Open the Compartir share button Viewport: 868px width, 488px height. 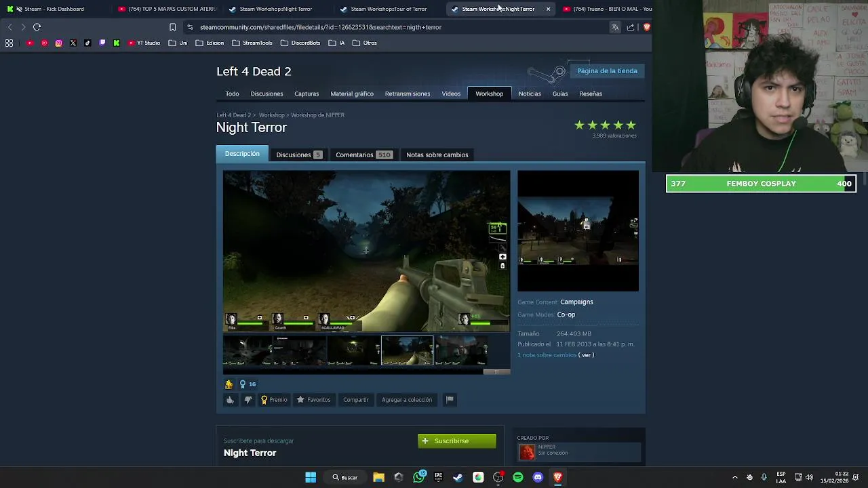tap(356, 400)
